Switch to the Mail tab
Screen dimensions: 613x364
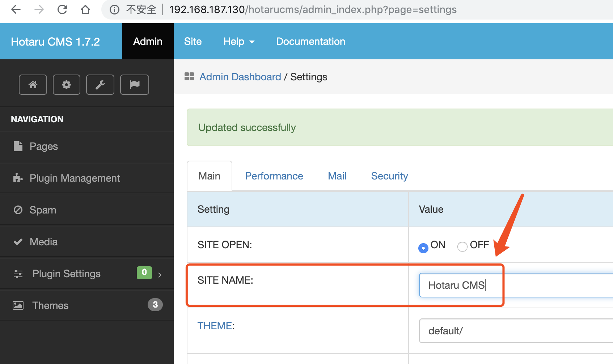(x=337, y=176)
